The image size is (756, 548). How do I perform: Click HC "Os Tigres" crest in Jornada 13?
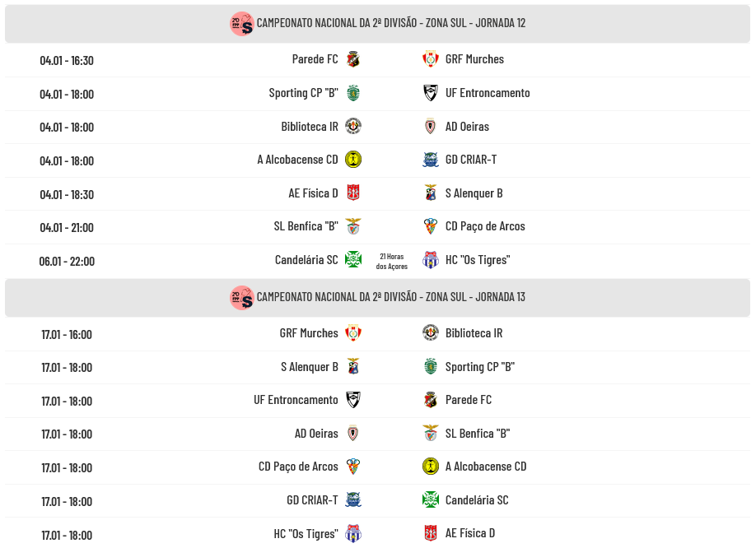point(353,533)
